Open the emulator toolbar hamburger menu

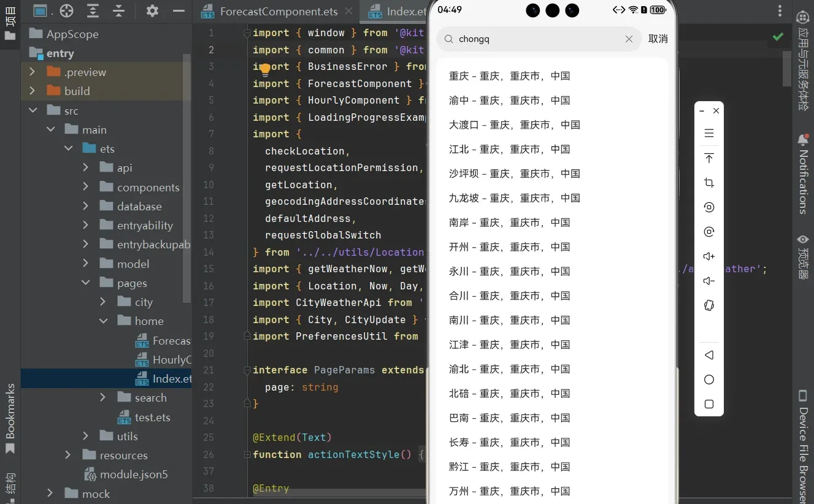tap(709, 133)
